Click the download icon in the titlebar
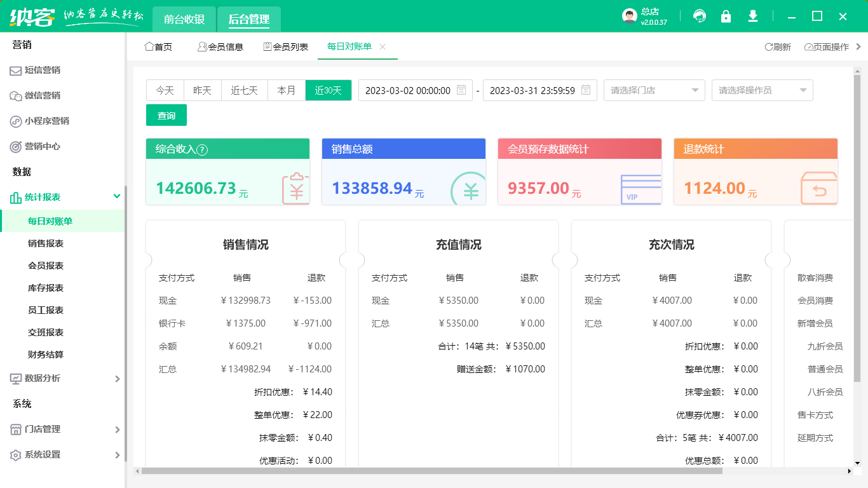This screenshot has width=868, height=488. coord(753,17)
